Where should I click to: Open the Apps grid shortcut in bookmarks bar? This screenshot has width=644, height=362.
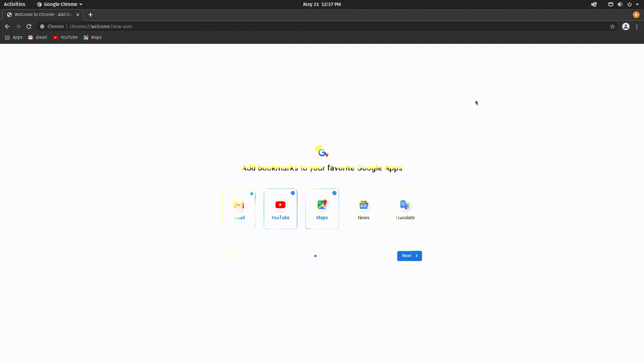point(14,37)
